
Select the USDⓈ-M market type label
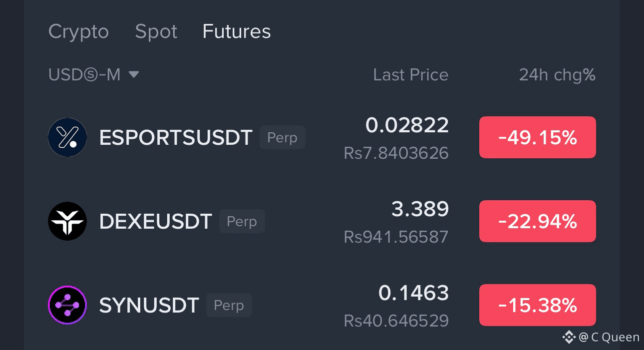pos(84,75)
